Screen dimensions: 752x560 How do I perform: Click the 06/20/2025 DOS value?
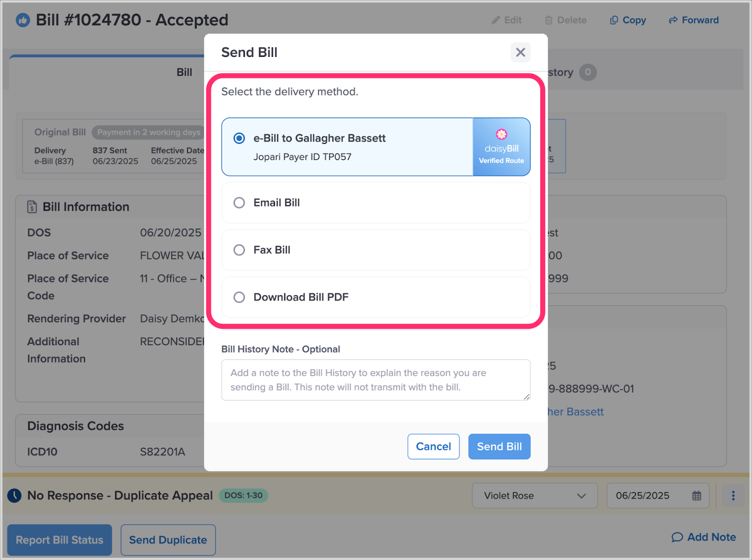[171, 233]
